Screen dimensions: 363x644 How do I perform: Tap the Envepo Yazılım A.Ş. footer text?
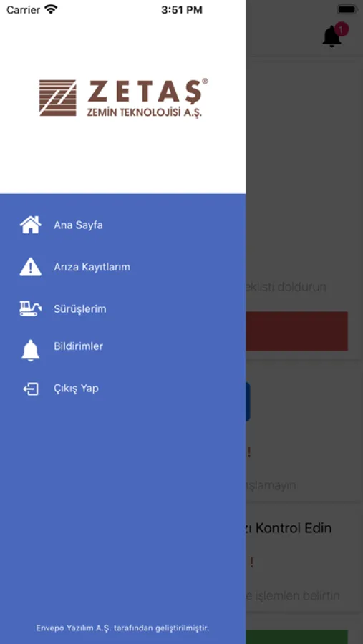[x=122, y=628]
